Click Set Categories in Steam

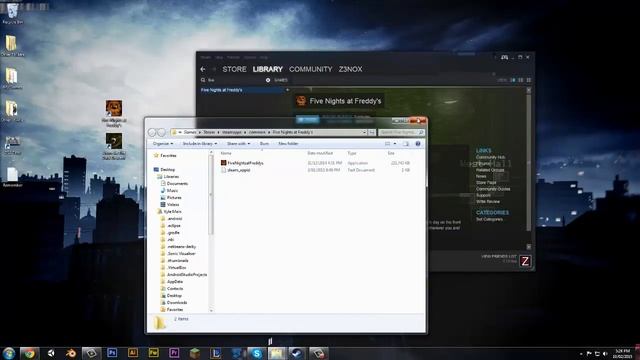tap(489, 219)
